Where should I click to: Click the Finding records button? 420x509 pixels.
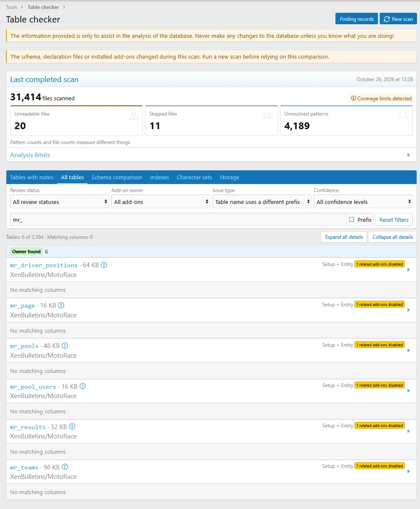(357, 19)
